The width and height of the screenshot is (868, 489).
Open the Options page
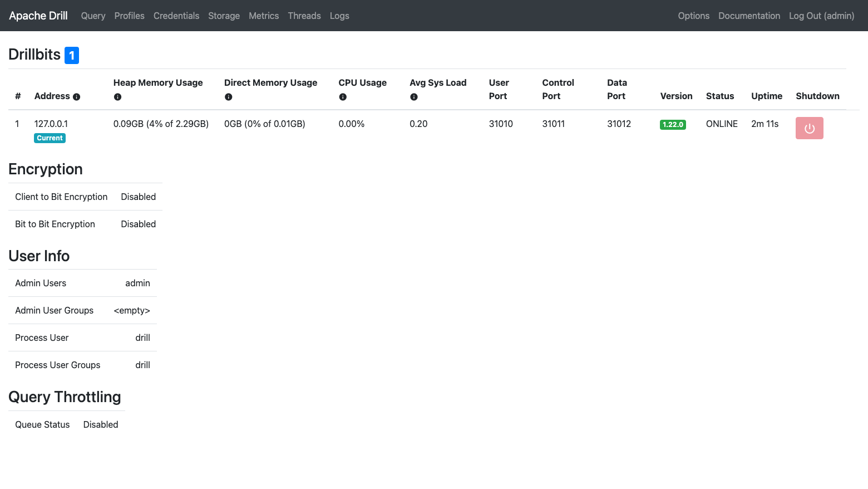tap(693, 16)
